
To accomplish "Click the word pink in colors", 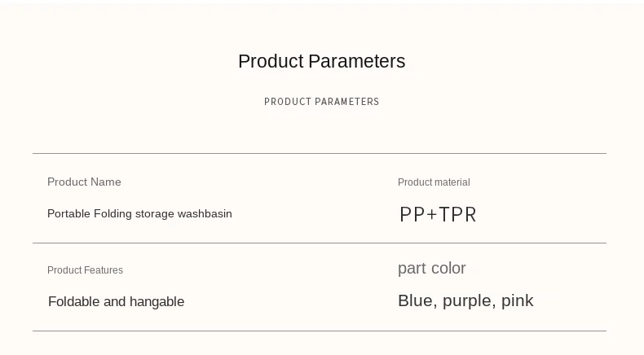I will (517, 300).
